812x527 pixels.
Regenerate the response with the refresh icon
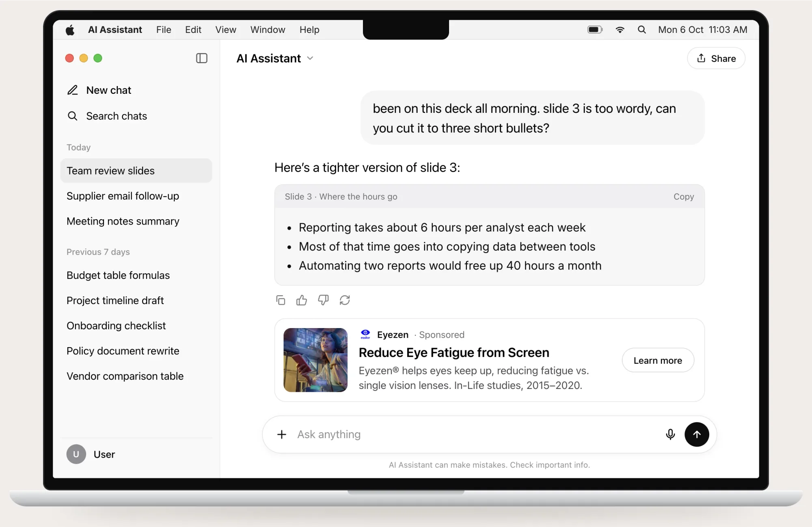tap(345, 300)
